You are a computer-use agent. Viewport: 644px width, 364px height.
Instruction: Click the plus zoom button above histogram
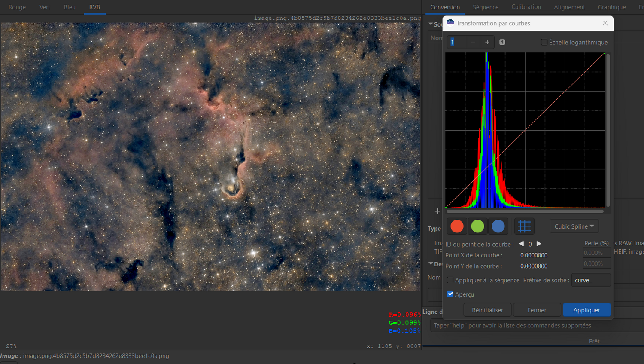[x=487, y=42]
